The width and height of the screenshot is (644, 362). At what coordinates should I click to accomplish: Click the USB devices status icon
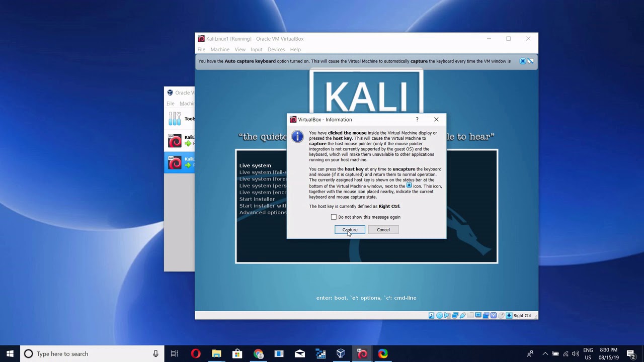pyautogui.click(x=463, y=315)
